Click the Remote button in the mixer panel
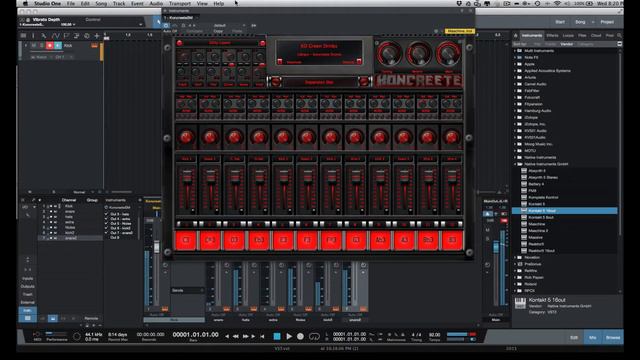 (91, 318)
